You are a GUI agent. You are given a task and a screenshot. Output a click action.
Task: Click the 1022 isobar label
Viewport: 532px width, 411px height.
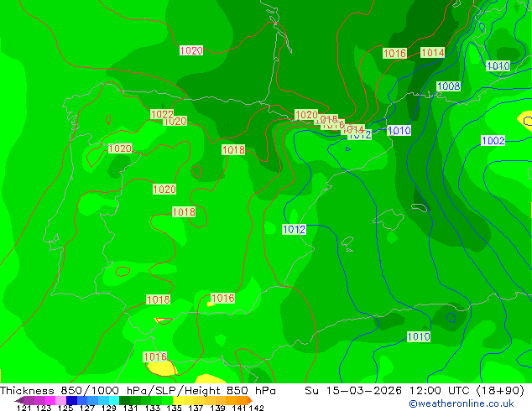162,114
